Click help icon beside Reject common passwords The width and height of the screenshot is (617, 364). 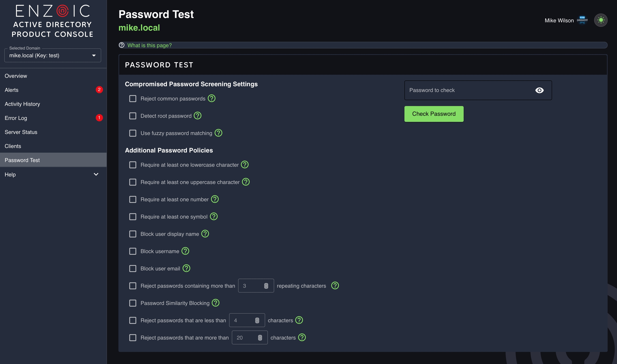click(212, 98)
